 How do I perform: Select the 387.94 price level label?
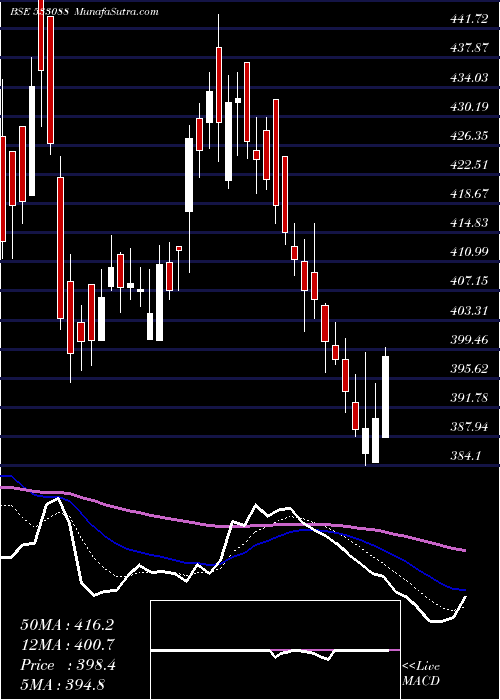pos(469,427)
